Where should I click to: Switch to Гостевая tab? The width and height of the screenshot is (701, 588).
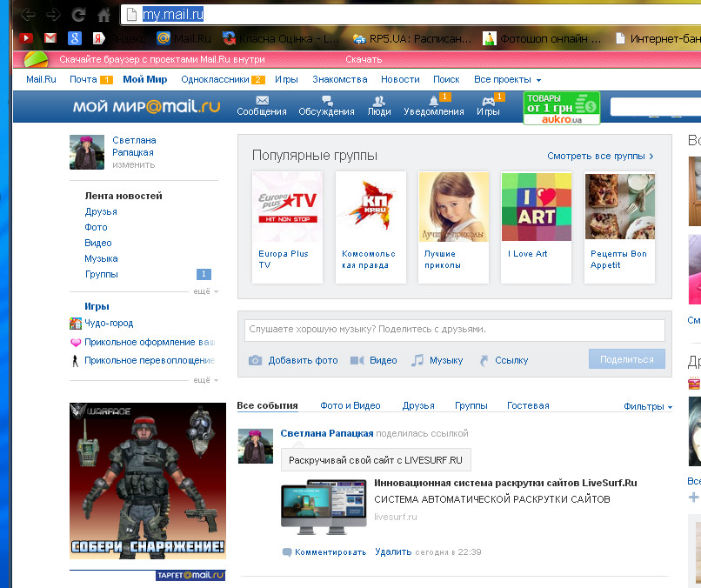click(528, 405)
